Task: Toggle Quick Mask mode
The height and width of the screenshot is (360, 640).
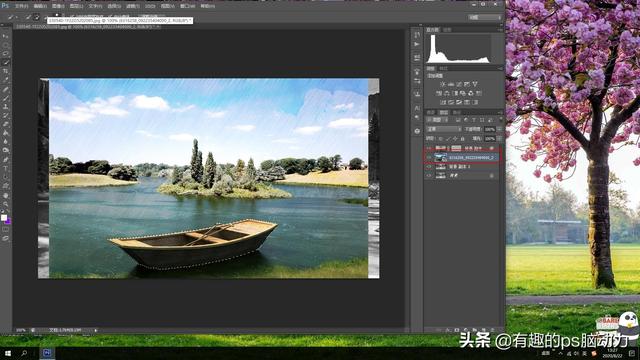Action: coord(5,230)
